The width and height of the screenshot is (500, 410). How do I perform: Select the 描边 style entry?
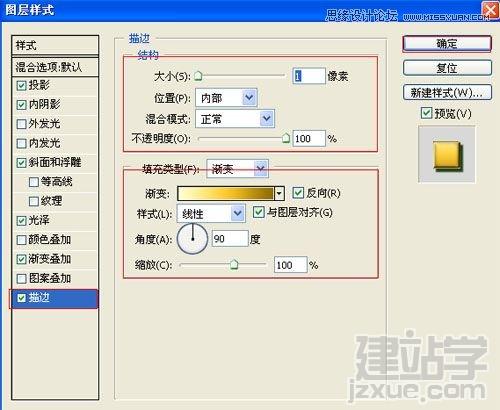pos(55,298)
